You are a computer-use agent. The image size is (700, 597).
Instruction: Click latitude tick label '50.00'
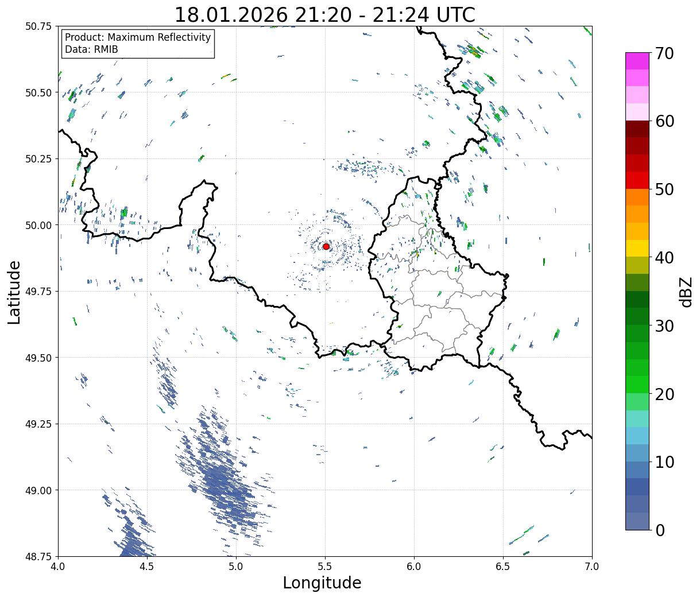coord(38,225)
